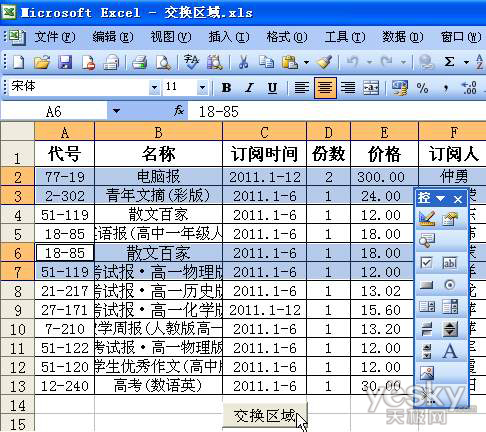Toggle Design Mode in control toolbox
This screenshot has width=486, height=432.
tap(427, 219)
